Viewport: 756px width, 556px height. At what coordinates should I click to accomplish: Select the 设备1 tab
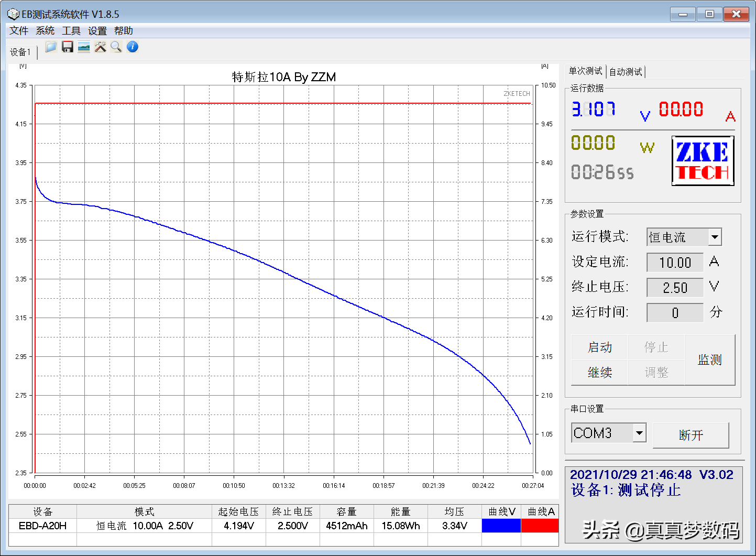(x=20, y=52)
